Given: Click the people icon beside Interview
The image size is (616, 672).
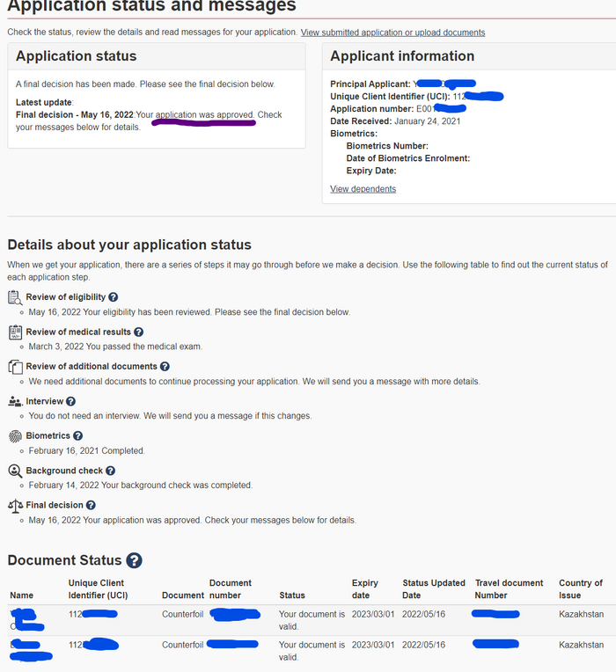Looking at the screenshot, I should (x=15, y=401).
